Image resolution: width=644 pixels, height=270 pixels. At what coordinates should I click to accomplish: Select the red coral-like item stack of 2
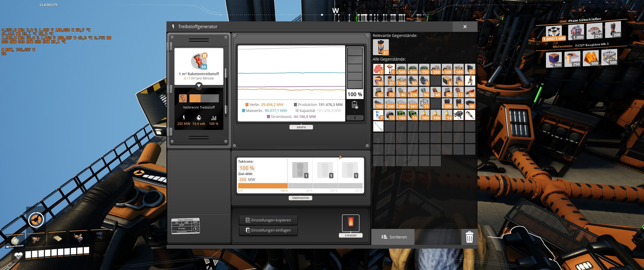click(x=378, y=69)
